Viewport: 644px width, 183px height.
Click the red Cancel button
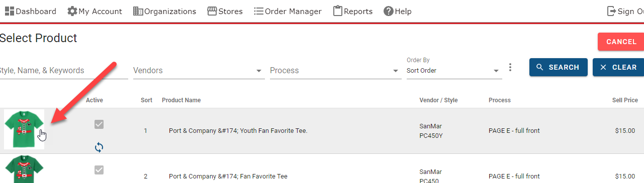(621, 42)
